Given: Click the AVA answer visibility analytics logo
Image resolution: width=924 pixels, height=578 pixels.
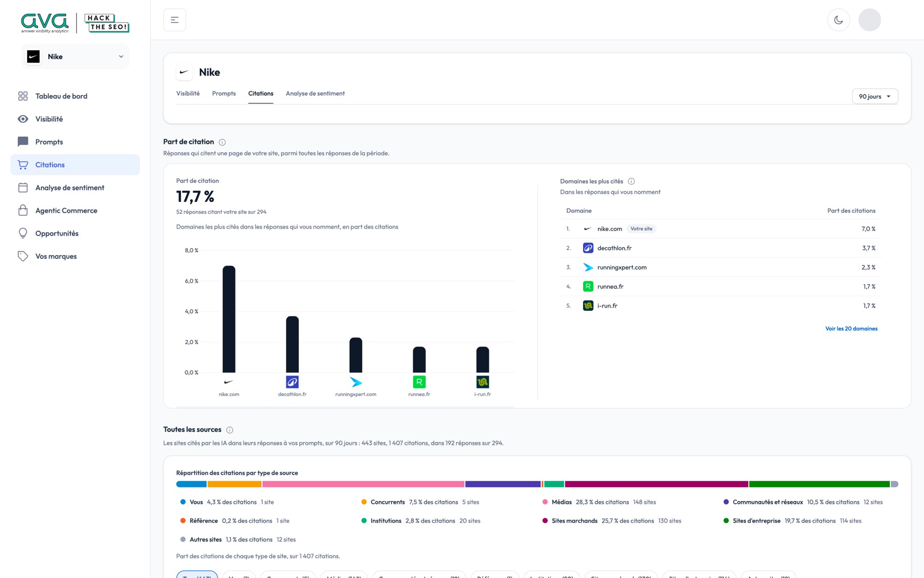Looking at the screenshot, I should point(45,23).
